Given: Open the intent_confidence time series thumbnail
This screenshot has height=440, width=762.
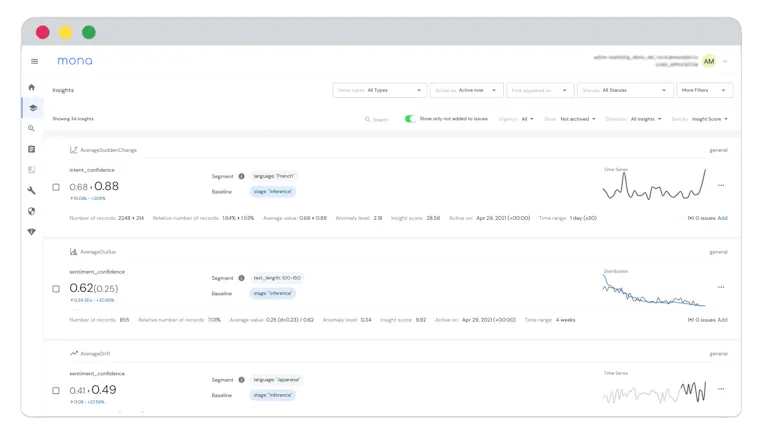Looking at the screenshot, I should 654,185.
